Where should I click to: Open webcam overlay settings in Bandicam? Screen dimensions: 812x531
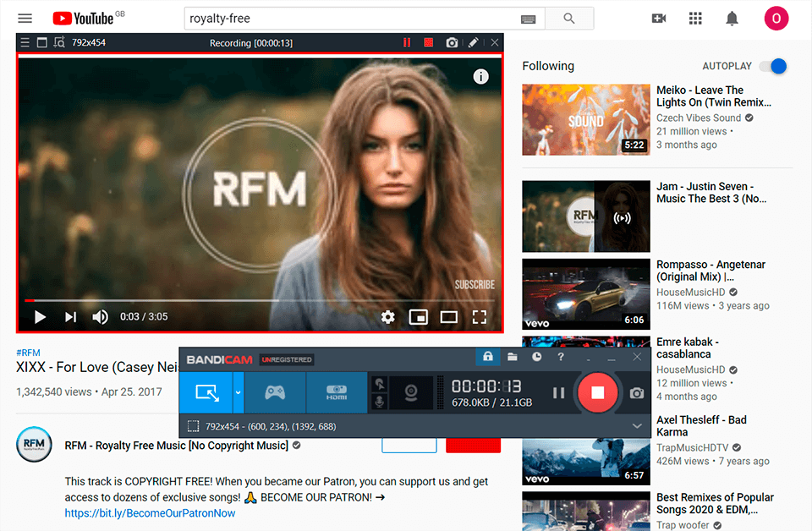[411, 391]
